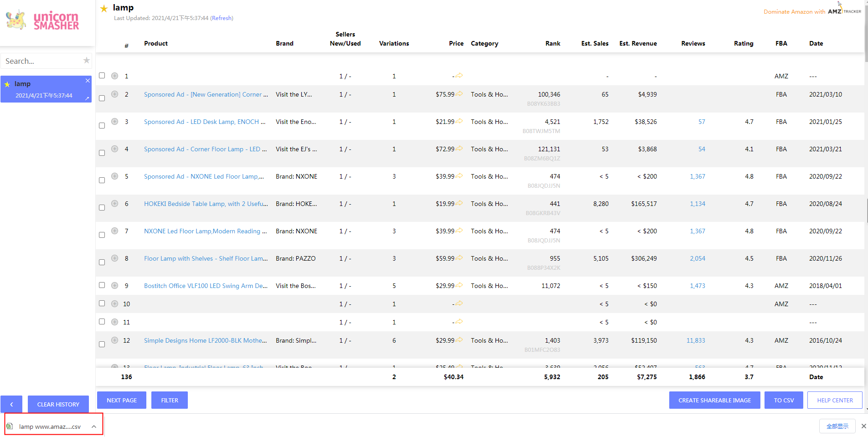Open the 11,833 reviews link
Viewport: 868px width, 437px height.
click(696, 340)
